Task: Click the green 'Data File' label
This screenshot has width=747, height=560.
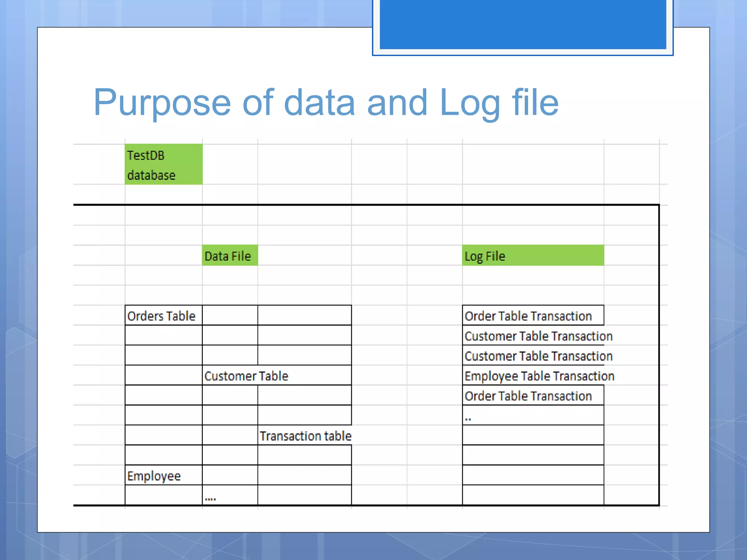Action: coord(230,255)
